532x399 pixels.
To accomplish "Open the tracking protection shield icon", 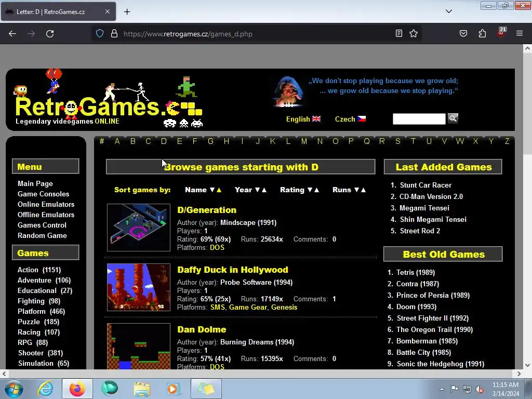I will pyautogui.click(x=99, y=34).
